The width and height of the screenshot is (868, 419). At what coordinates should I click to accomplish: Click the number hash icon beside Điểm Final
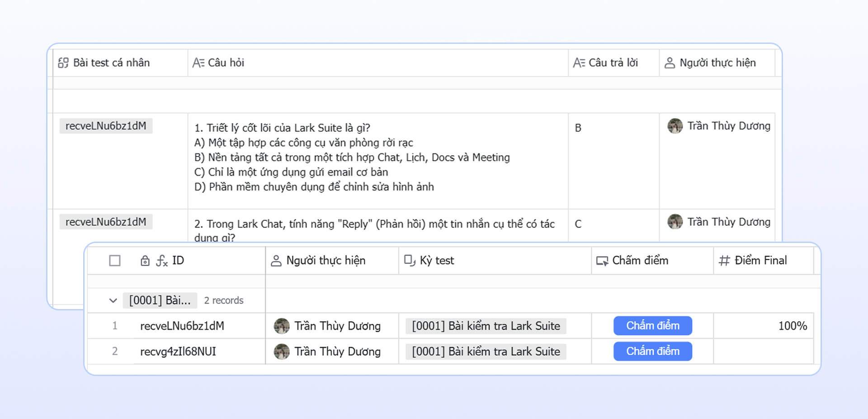point(724,261)
